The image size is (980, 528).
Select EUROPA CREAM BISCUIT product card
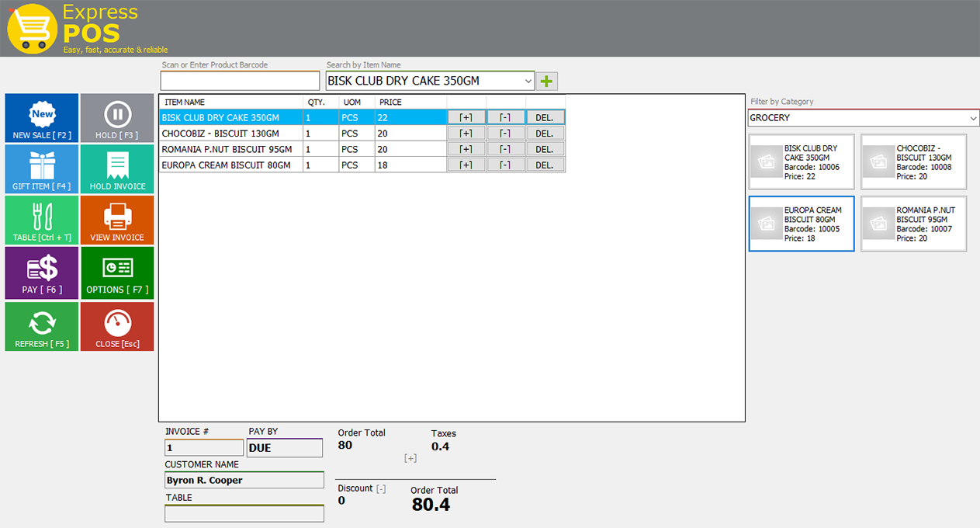pyautogui.click(x=802, y=224)
